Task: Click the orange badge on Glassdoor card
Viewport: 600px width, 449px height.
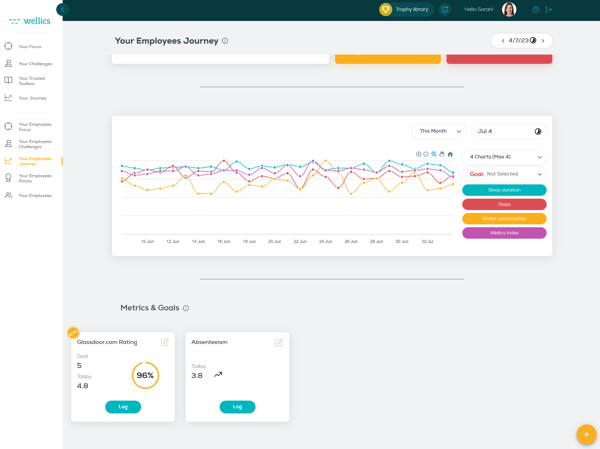Action: (x=73, y=333)
